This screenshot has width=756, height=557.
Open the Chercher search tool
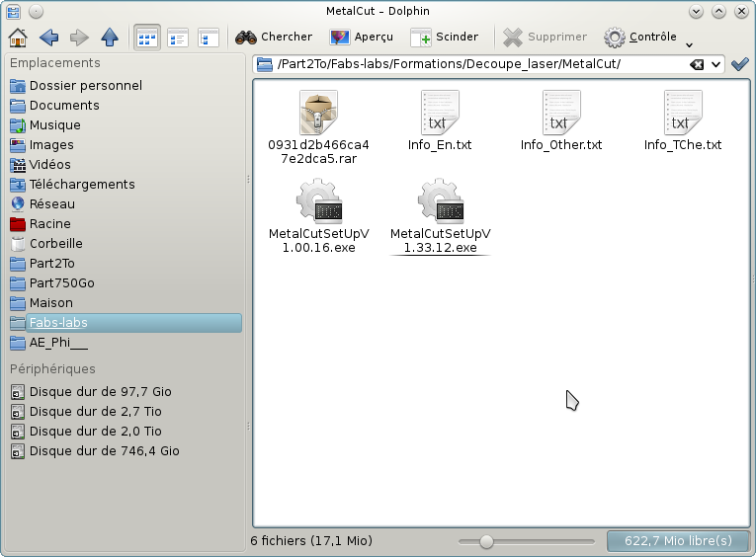(x=274, y=38)
